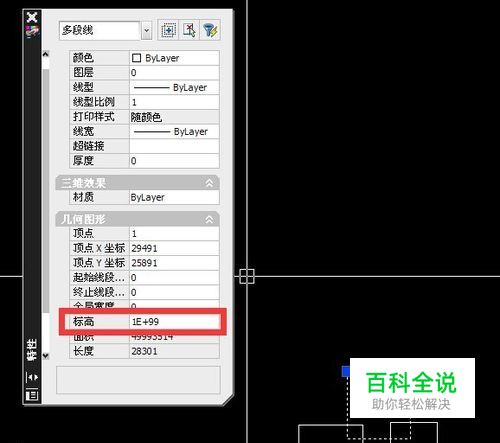Click the Properties panel vertical scrollbar thumb

pyautogui.click(x=46, y=191)
